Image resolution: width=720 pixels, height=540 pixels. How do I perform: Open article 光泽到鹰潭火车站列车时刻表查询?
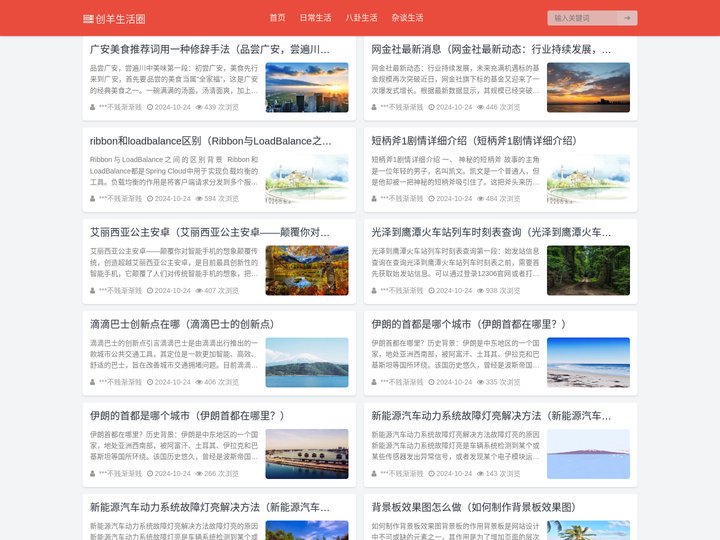coord(491,232)
